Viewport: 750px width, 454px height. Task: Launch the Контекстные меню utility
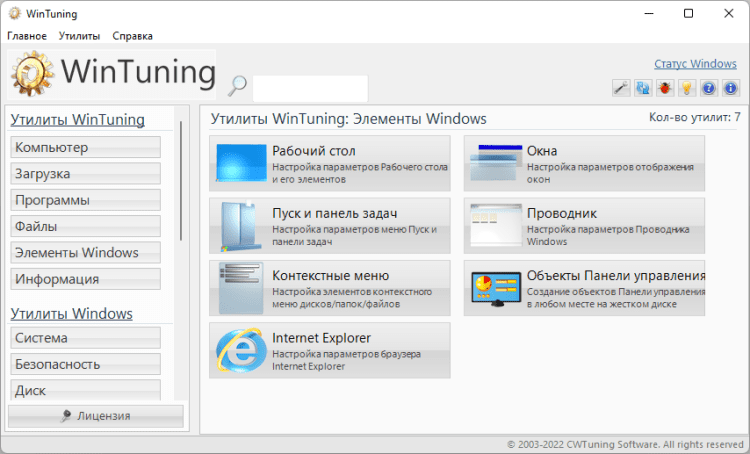330,288
